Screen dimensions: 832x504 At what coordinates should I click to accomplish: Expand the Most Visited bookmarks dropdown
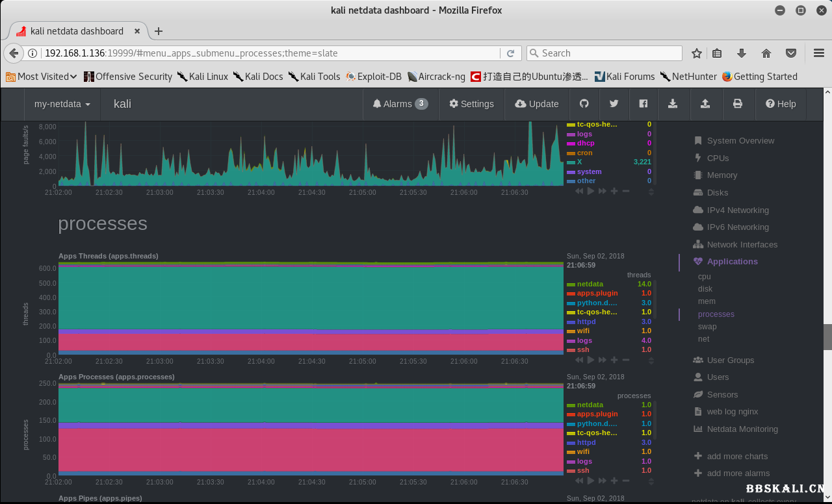(x=42, y=77)
